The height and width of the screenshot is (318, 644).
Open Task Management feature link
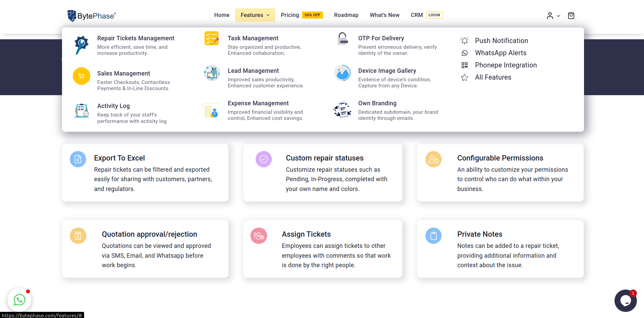(253, 38)
